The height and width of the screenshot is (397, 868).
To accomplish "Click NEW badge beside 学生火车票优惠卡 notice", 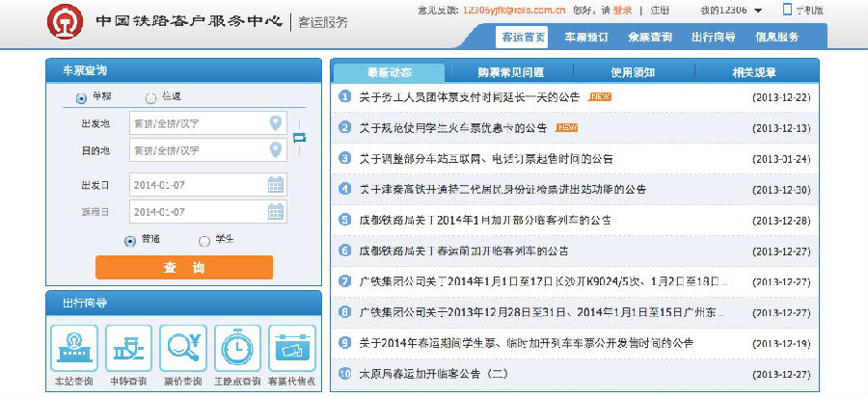I will pyautogui.click(x=566, y=128).
